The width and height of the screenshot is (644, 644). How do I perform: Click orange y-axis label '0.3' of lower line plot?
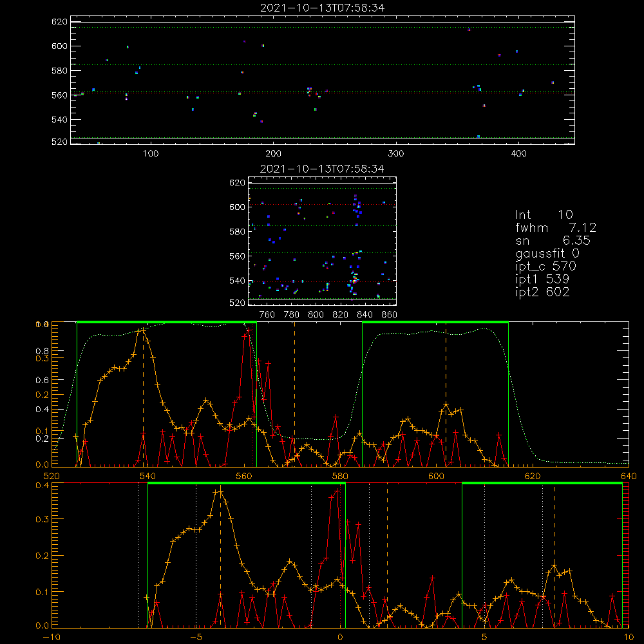[x=43, y=519]
